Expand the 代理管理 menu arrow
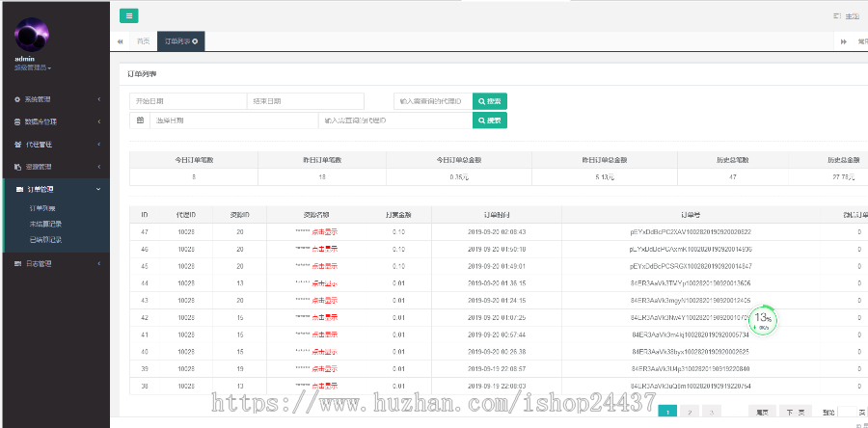This screenshot has height=428, width=868. pyautogui.click(x=98, y=145)
